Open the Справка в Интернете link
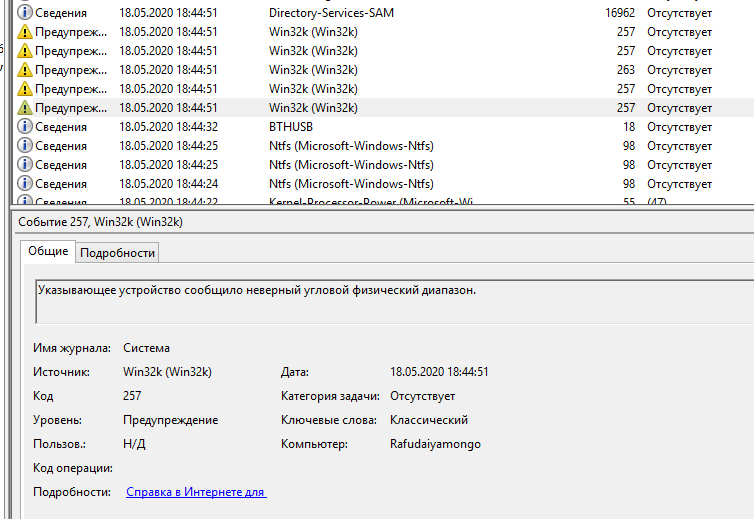This screenshot has height=519, width=754. 195,492
